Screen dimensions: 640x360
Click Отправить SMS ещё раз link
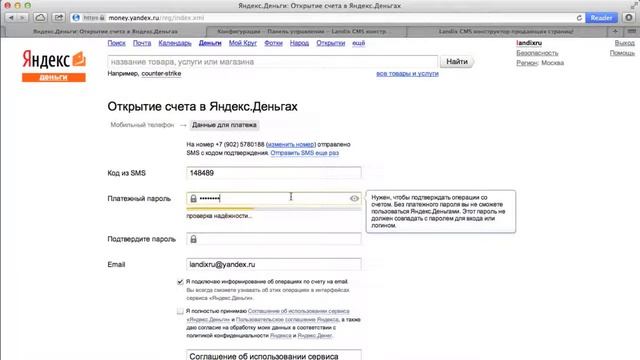click(304, 153)
